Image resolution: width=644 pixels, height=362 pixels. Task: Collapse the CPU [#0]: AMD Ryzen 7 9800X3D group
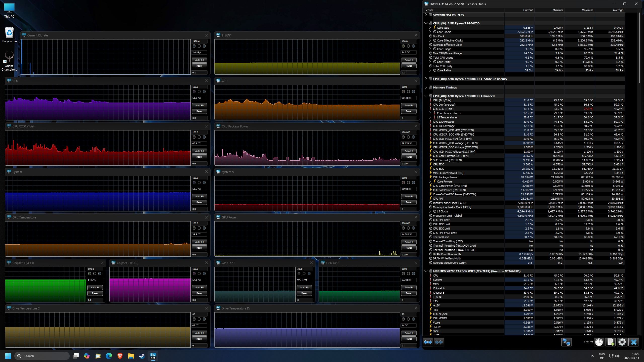click(x=426, y=23)
